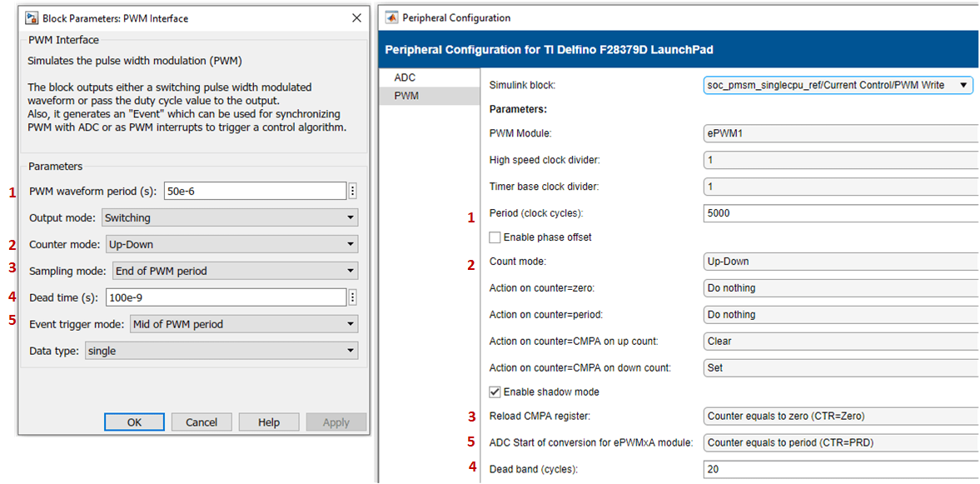Screen dimensions: 980x484
Task: Enable the phase offset checkbox
Action: 495,237
